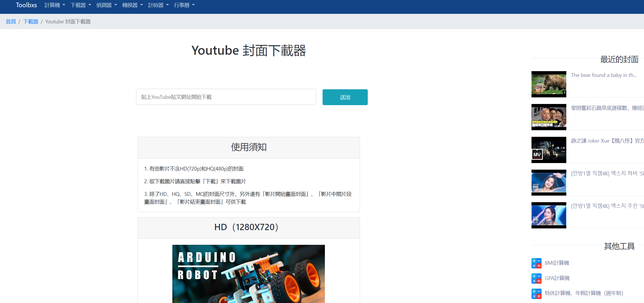Open 下載器 breadcrumb link
The width and height of the screenshot is (644, 303).
(x=31, y=21)
